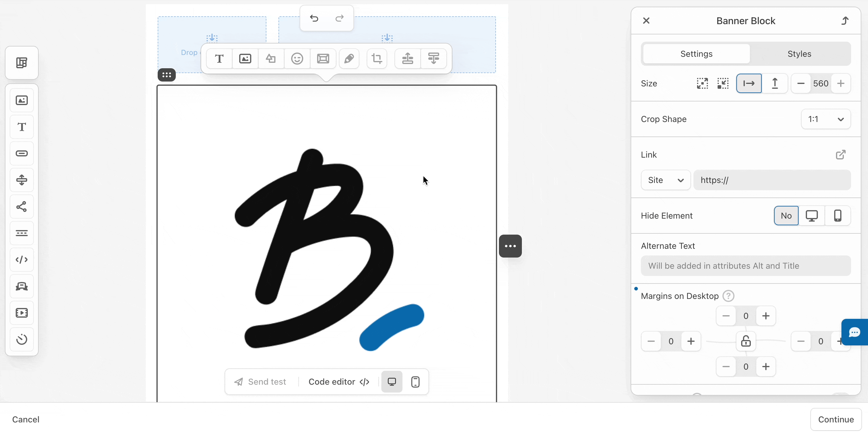Toggle the margins lock icon
The width and height of the screenshot is (868, 436).
(x=746, y=341)
